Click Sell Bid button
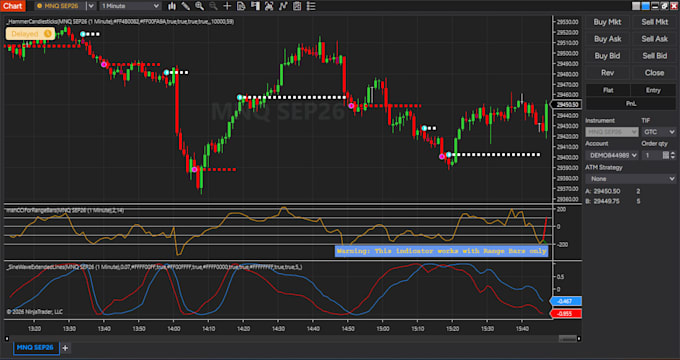This screenshot has width=680, height=360. tap(654, 56)
